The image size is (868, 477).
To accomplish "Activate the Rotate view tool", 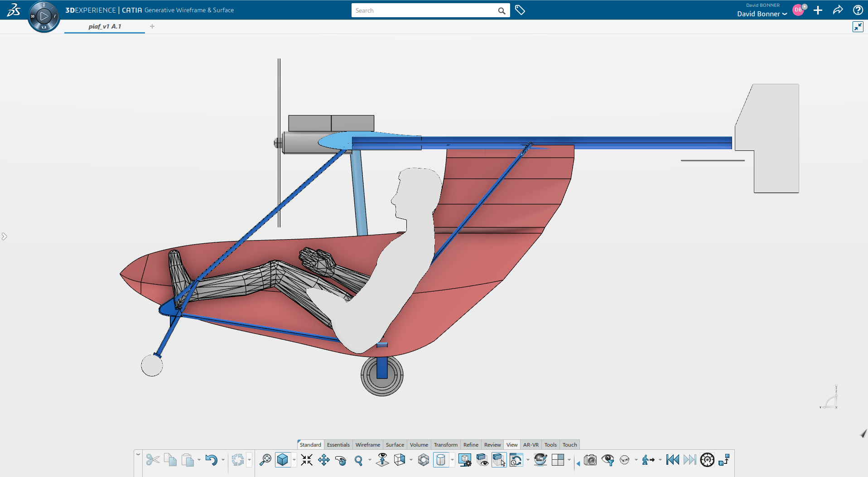I will pos(341,460).
